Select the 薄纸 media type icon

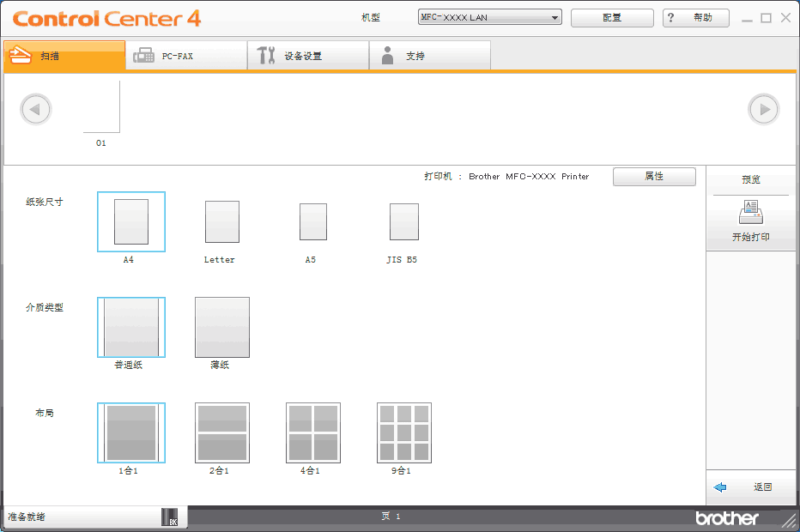(x=222, y=327)
